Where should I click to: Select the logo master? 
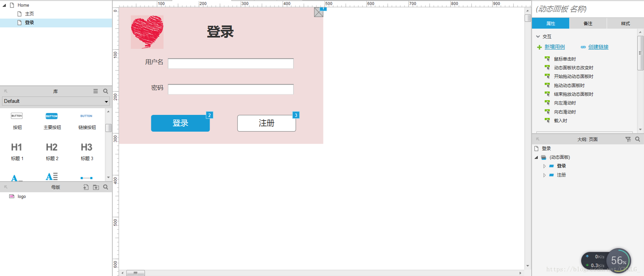tap(21, 197)
